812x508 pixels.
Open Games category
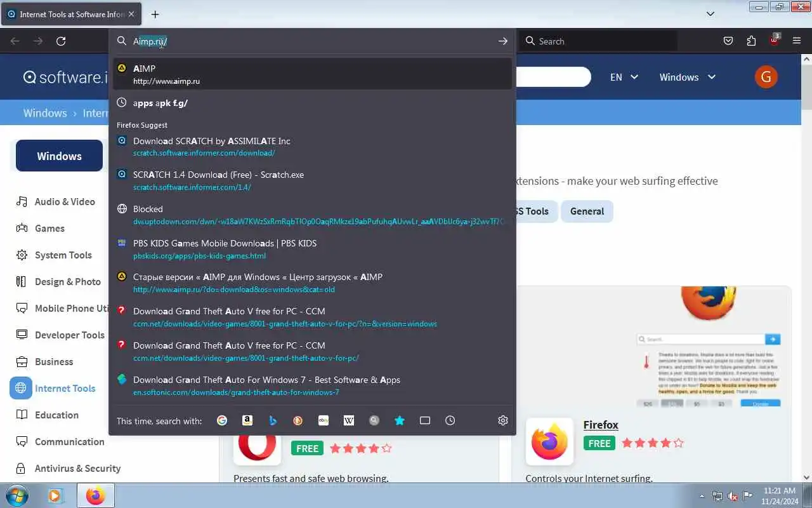49,228
